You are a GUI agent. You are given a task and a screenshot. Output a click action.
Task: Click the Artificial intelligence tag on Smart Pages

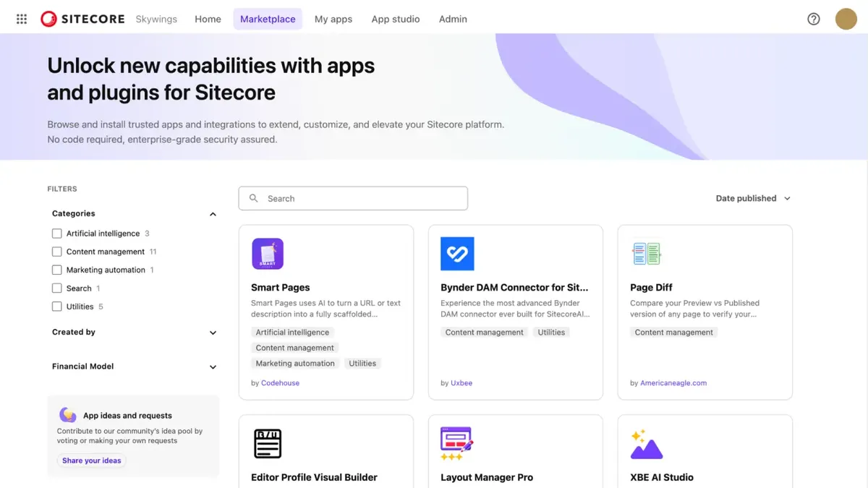[292, 333]
